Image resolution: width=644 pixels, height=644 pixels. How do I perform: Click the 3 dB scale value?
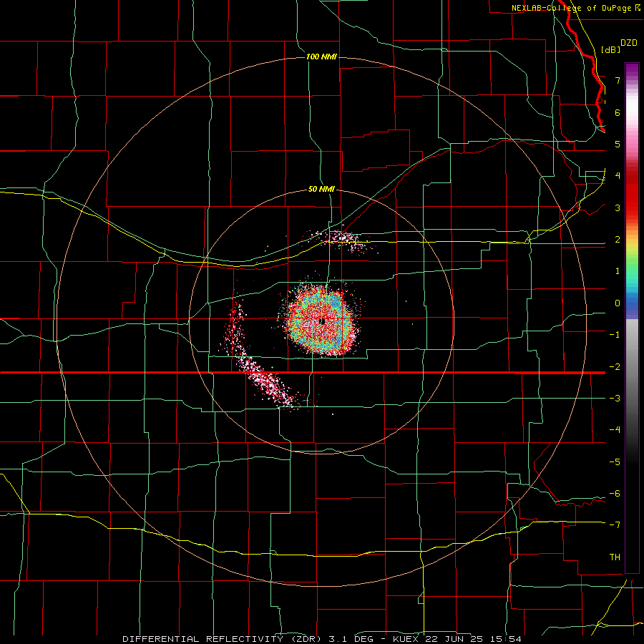point(618,208)
